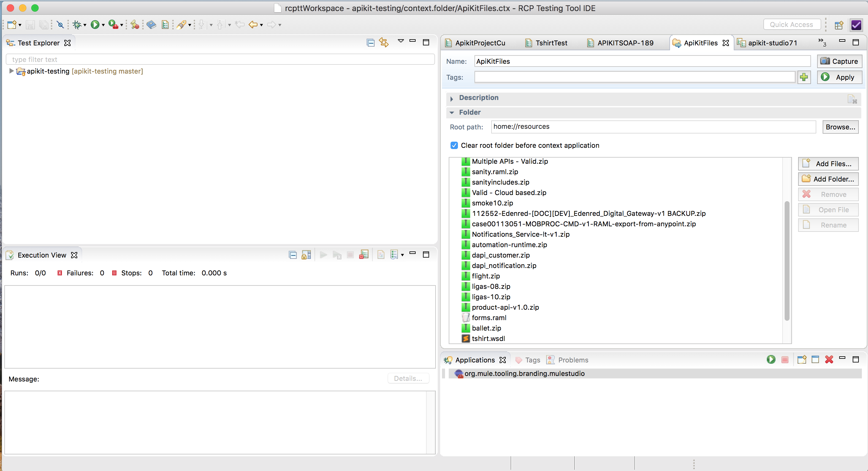Image resolution: width=868 pixels, height=471 pixels.
Task: Click the Run (green play) toolbar icon
Action: tap(95, 25)
